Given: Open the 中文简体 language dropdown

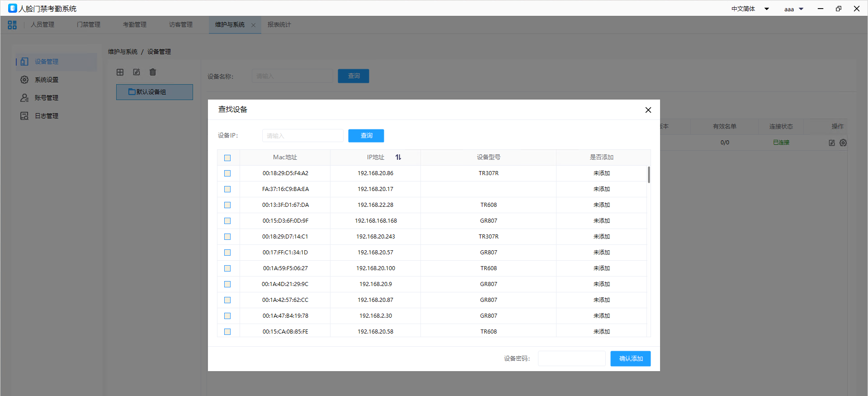Looking at the screenshot, I should pos(750,9).
